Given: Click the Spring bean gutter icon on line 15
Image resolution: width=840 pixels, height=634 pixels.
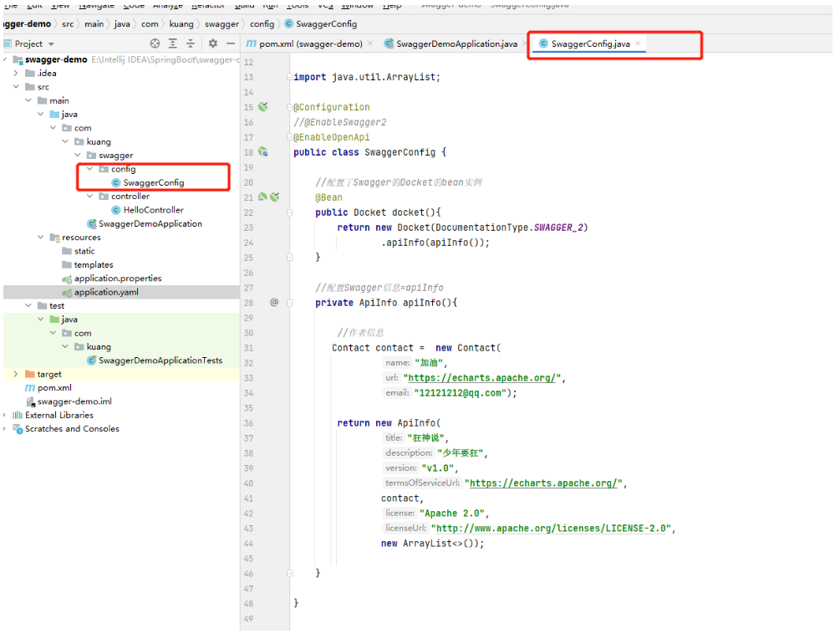Looking at the screenshot, I should 262,107.
